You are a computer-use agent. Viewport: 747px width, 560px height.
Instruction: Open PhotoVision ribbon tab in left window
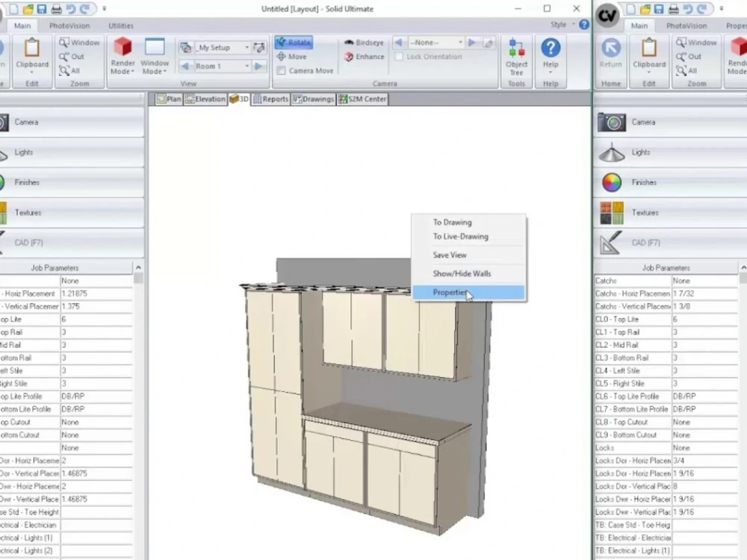[69, 25]
